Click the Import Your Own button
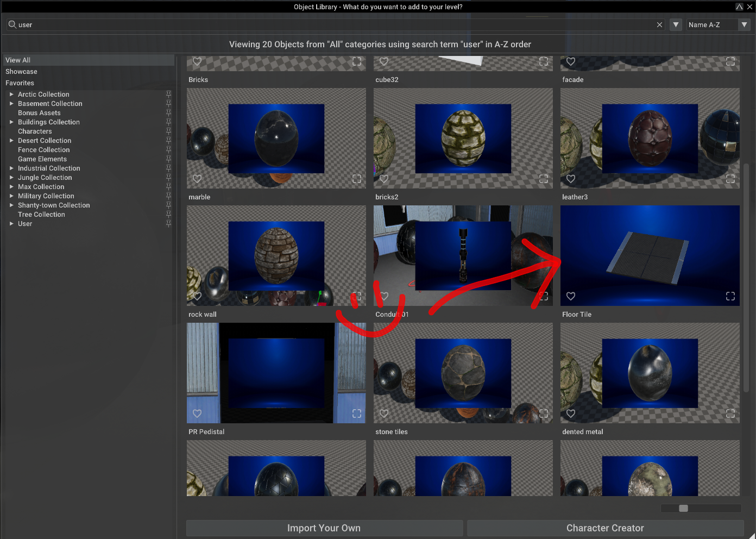This screenshot has height=539, width=756. 324,528
